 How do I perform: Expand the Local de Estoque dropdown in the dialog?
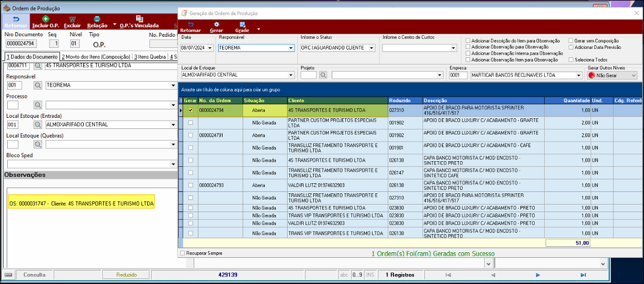click(291, 75)
